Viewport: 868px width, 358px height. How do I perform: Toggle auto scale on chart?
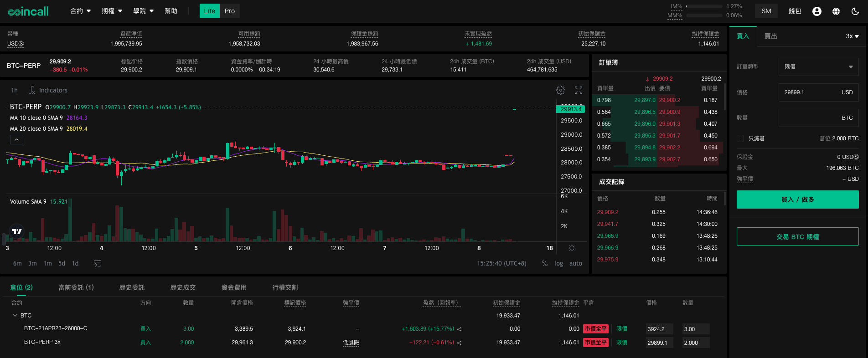pyautogui.click(x=576, y=263)
